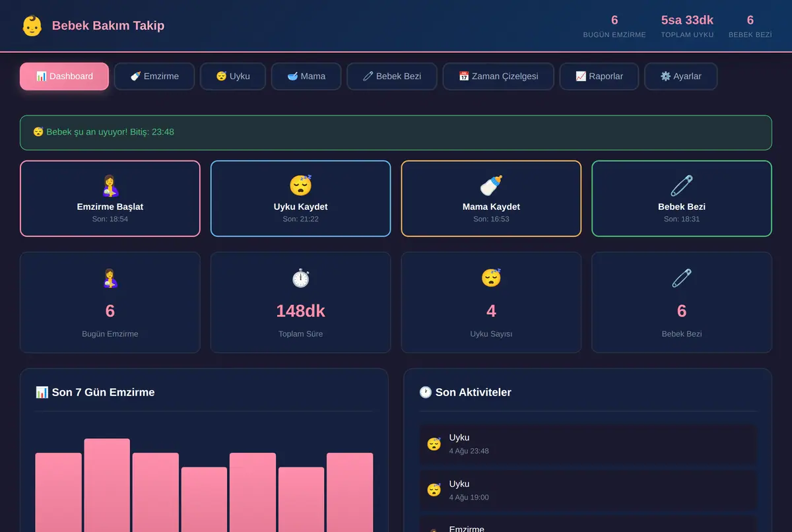This screenshot has height=532, width=792.
Task: Click the sleeping face icon in Uyku Kaydet card
Action: tap(300, 185)
